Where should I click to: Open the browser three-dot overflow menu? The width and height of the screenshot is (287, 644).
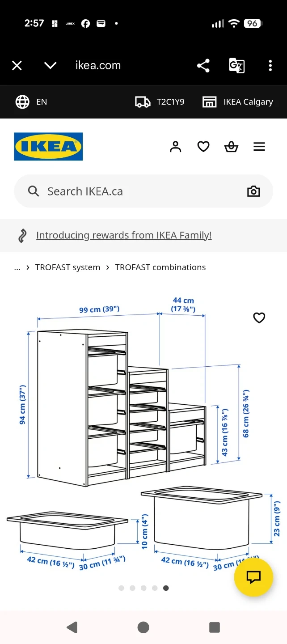270,66
